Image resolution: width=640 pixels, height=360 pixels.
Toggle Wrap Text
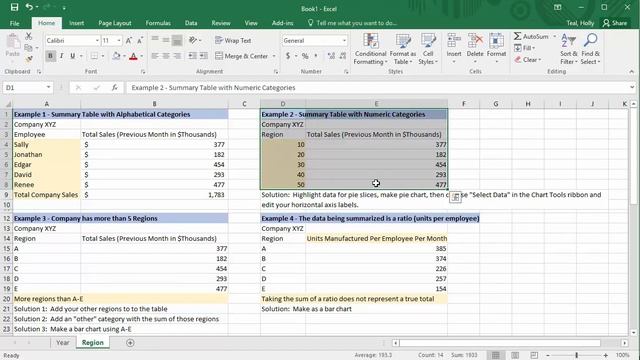233,40
